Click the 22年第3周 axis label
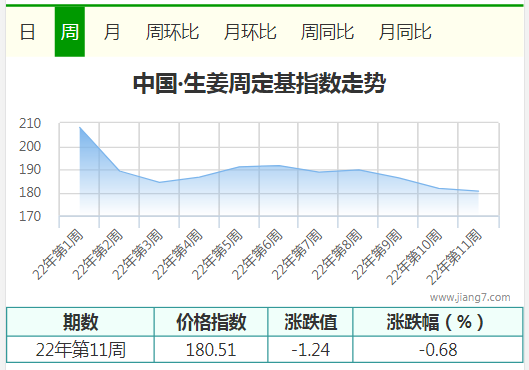This screenshot has width=529, height=370. click(x=137, y=254)
